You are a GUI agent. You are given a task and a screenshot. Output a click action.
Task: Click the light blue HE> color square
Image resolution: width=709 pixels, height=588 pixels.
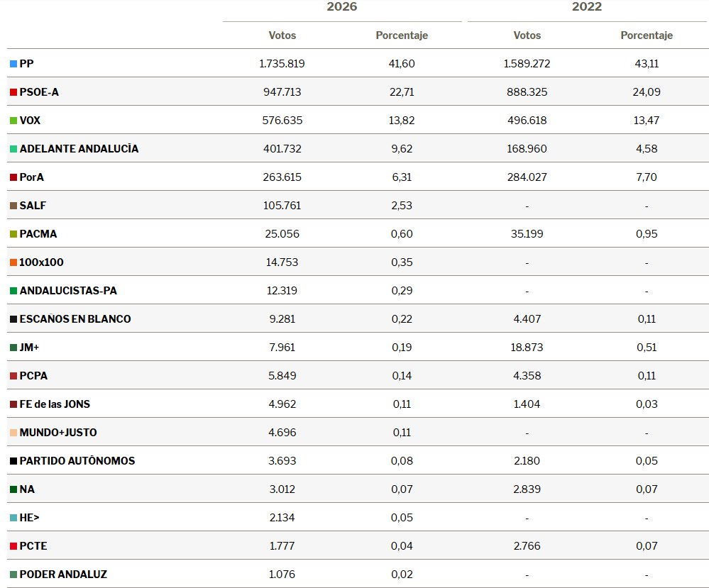[13, 518]
